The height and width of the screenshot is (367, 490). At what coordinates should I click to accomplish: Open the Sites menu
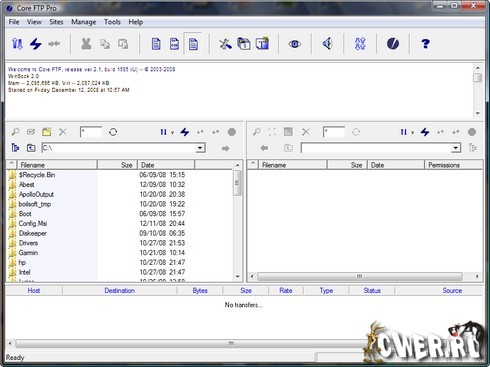[x=56, y=22]
